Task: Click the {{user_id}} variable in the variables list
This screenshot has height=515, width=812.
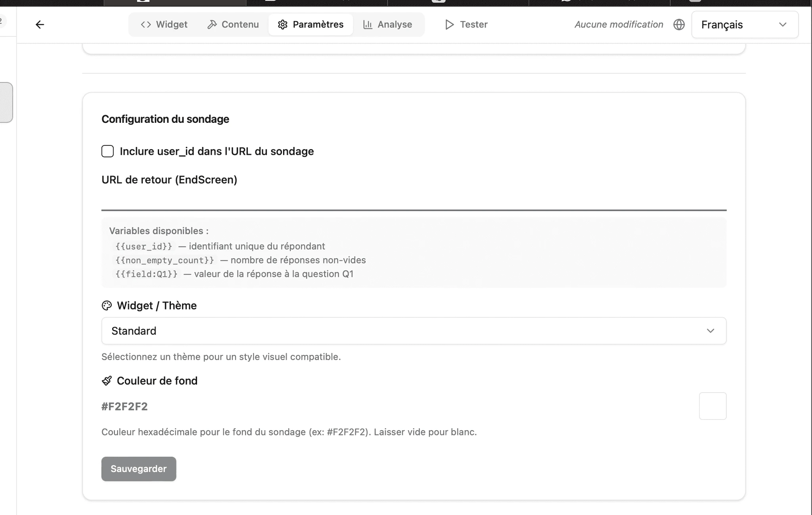Action: coord(143,246)
